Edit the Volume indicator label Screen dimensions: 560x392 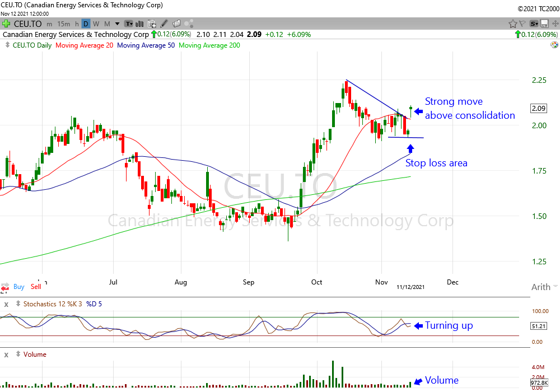pos(35,354)
